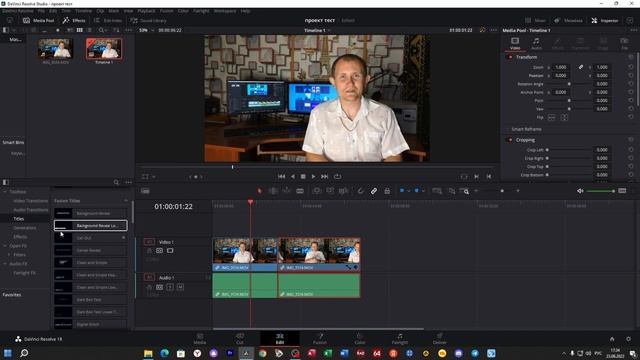The height and width of the screenshot is (360, 640).
Task: Collapse the Audio FX tree node
Action: coord(5,264)
